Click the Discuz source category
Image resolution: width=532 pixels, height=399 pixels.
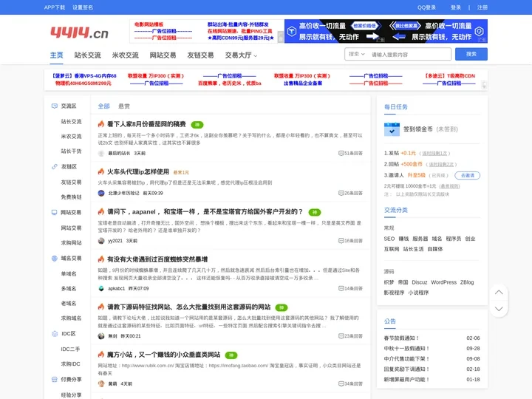click(x=420, y=282)
